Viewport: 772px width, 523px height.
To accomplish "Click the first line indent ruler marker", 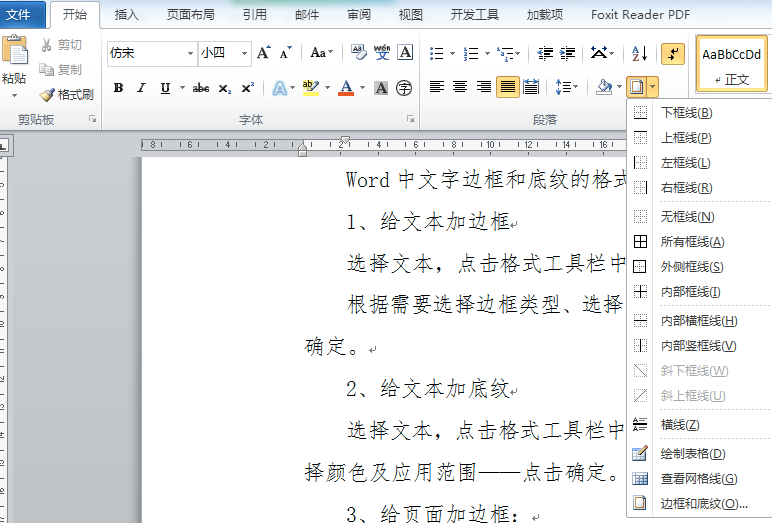I will pos(345,140).
